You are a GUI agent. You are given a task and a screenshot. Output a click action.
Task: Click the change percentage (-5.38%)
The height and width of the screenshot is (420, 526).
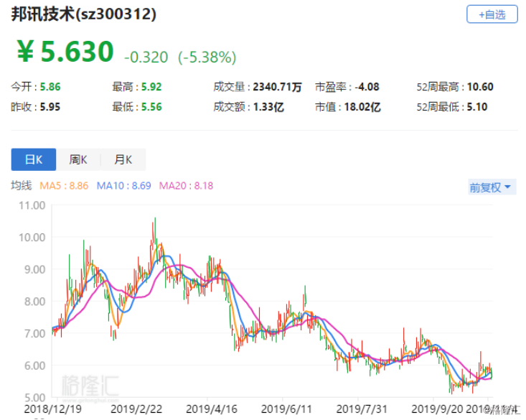(207, 57)
